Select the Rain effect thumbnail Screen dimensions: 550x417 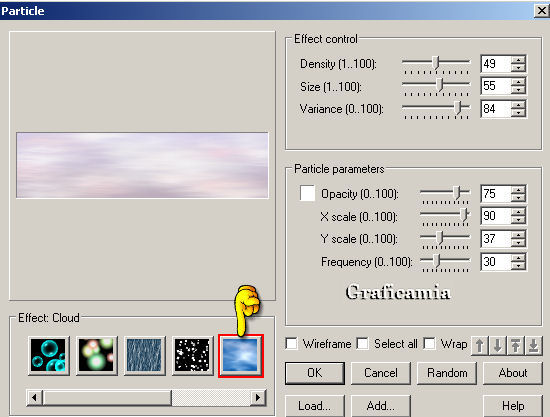pyautogui.click(x=145, y=355)
